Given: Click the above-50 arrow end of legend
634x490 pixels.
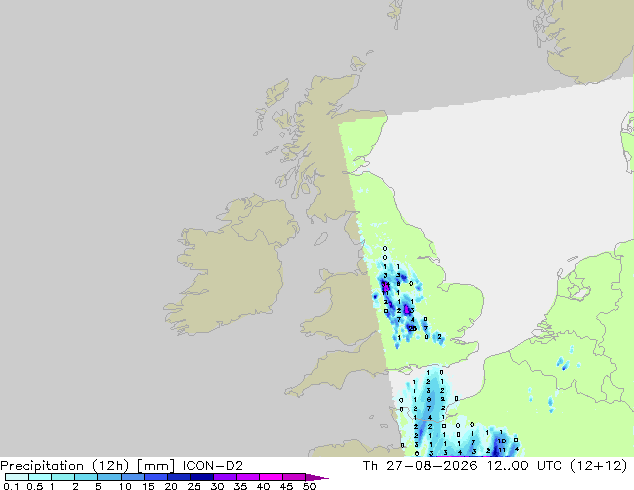Looking at the screenshot, I should (317, 477).
